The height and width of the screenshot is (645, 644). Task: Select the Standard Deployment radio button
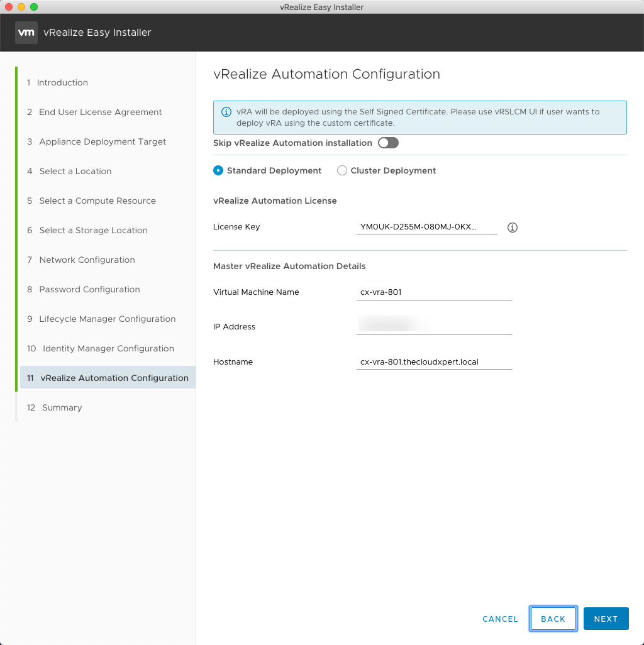tap(218, 170)
